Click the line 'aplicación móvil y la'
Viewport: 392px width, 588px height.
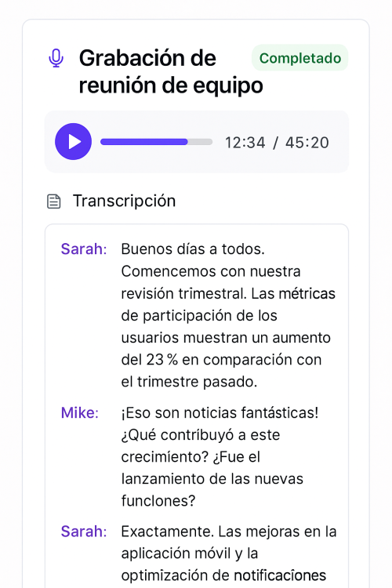pos(190,554)
